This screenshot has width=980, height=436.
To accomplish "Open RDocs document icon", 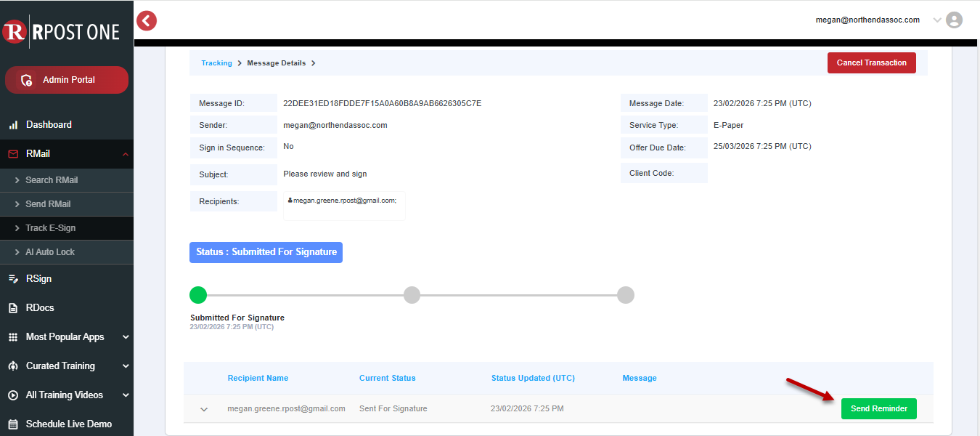I will [x=13, y=308].
